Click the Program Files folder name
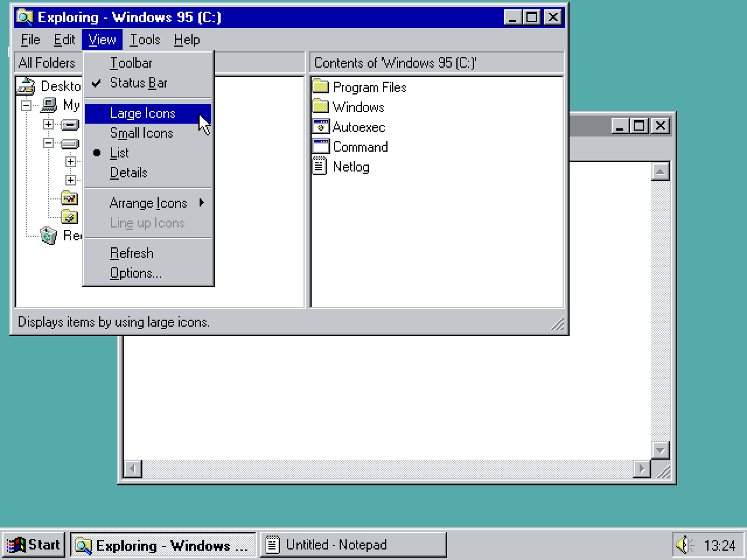Viewport: 747px width, 560px height. coord(369,87)
